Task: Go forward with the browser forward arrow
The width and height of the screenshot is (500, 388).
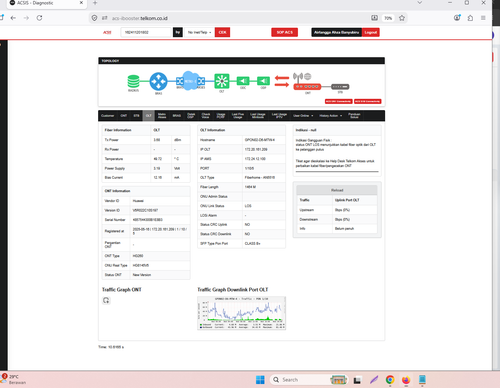Action: click(x=26, y=18)
